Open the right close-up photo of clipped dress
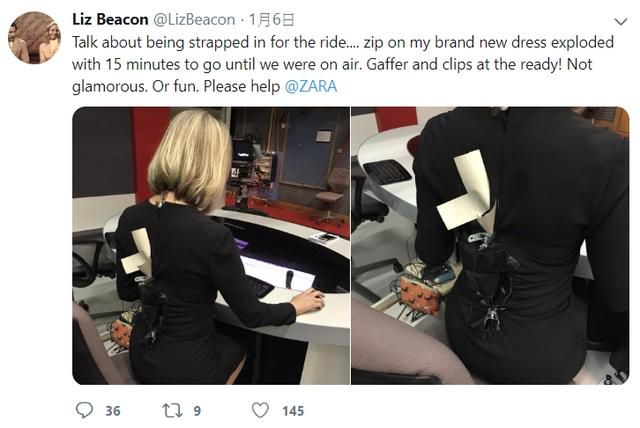The width and height of the screenshot is (640, 428). pos(490,246)
